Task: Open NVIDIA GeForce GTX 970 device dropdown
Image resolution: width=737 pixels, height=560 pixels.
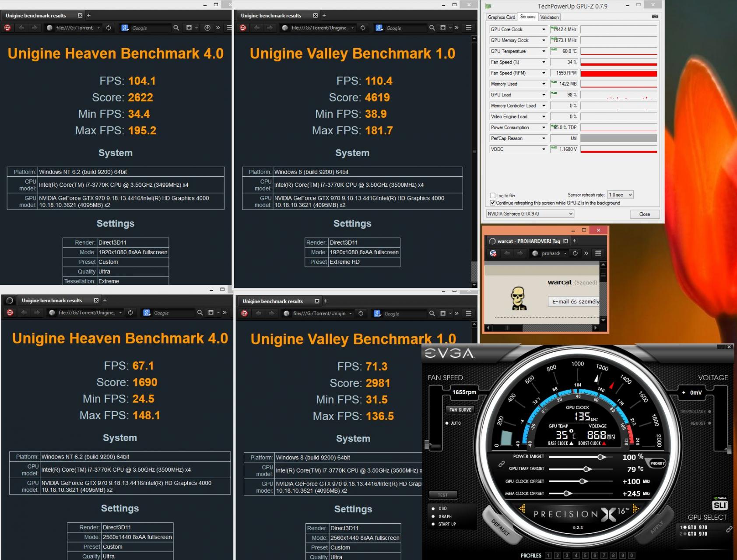Action: 530,213
